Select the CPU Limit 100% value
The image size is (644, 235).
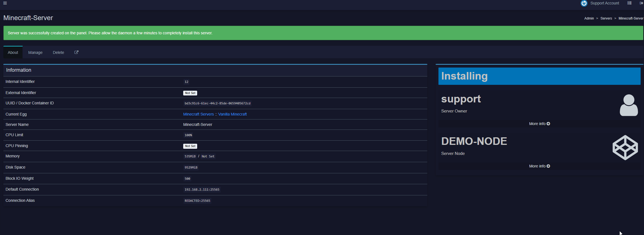click(188, 135)
